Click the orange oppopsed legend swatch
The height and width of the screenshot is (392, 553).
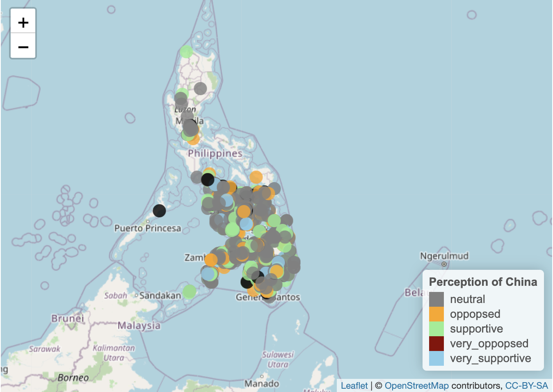(436, 314)
